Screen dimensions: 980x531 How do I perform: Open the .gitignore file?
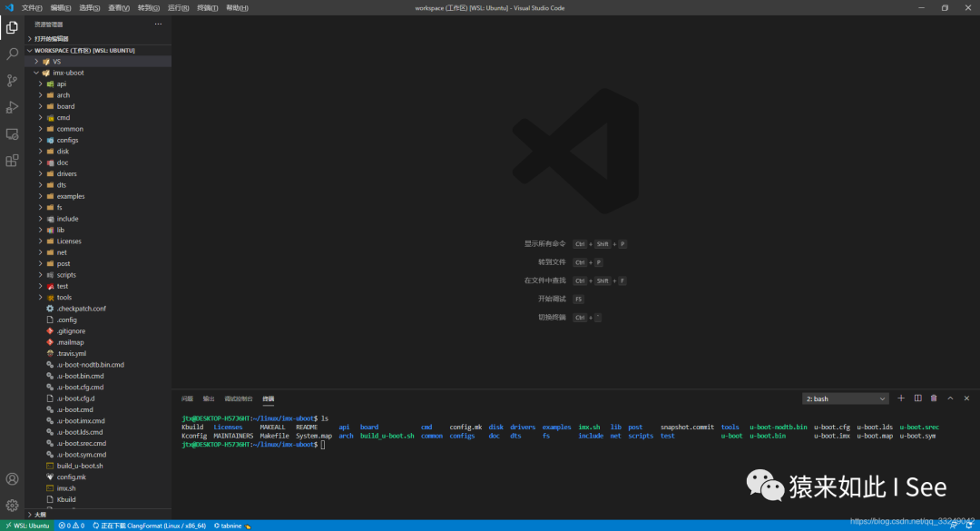98,331
